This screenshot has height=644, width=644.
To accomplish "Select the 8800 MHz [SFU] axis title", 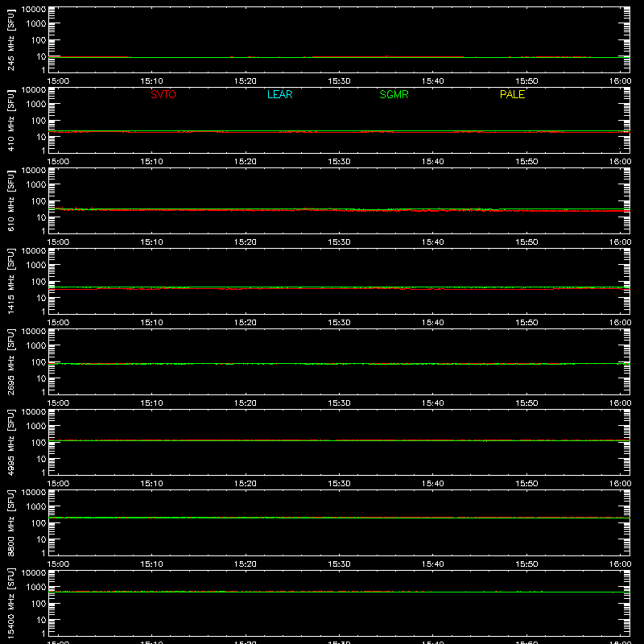I will click(10, 522).
